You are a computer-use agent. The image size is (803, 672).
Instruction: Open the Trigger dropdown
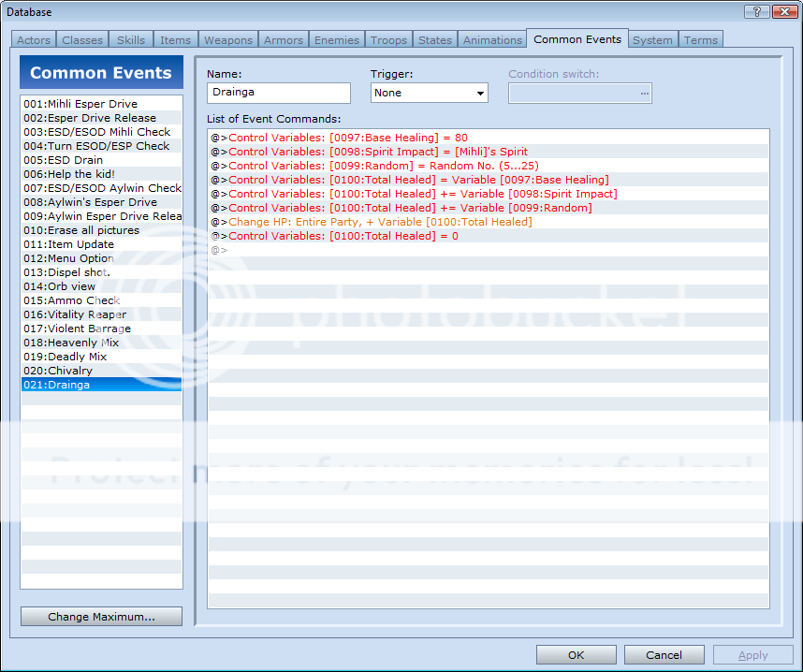[430, 93]
